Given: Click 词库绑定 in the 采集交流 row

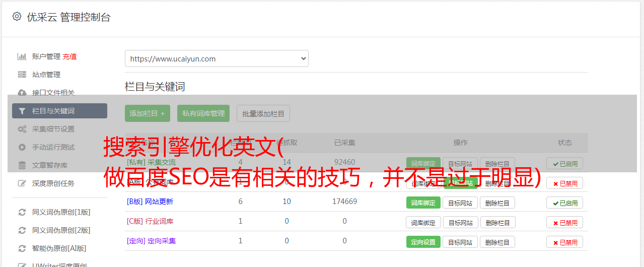Looking at the screenshot, I should point(423,163).
